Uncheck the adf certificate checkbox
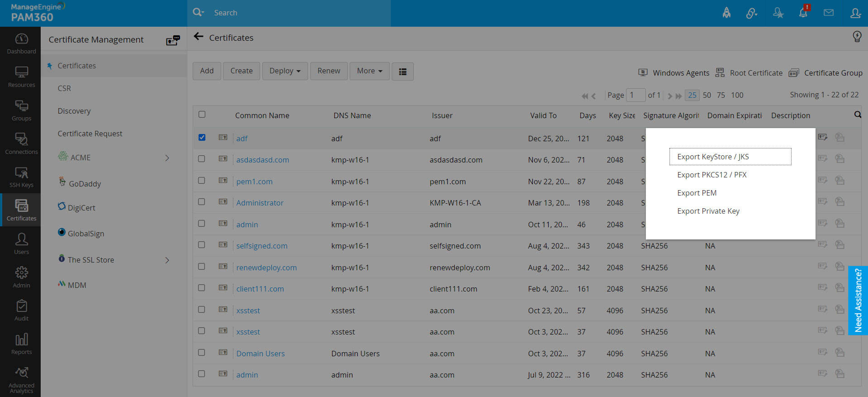This screenshot has height=397, width=868. [x=202, y=137]
